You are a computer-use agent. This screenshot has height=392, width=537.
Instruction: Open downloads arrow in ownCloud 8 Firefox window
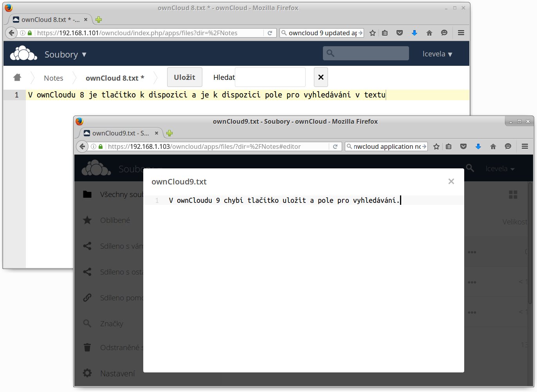414,33
